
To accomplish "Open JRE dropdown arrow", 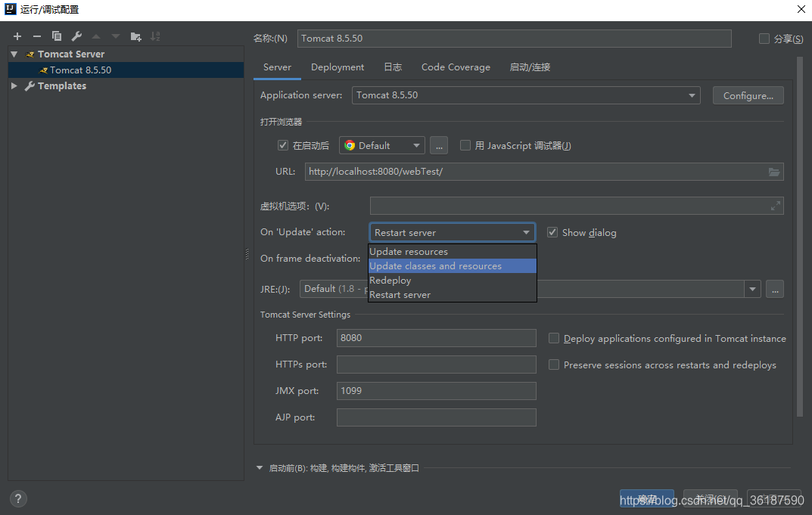I will coord(752,289).
